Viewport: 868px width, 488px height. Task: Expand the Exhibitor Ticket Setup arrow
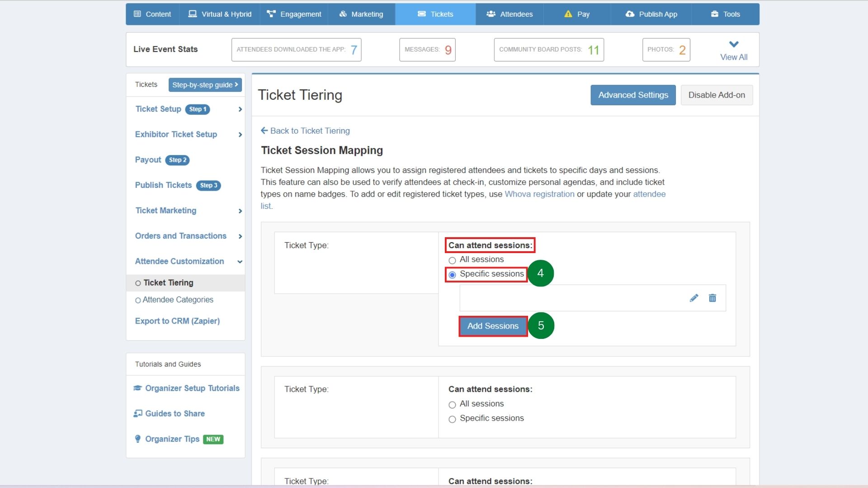tap(240, 135)
